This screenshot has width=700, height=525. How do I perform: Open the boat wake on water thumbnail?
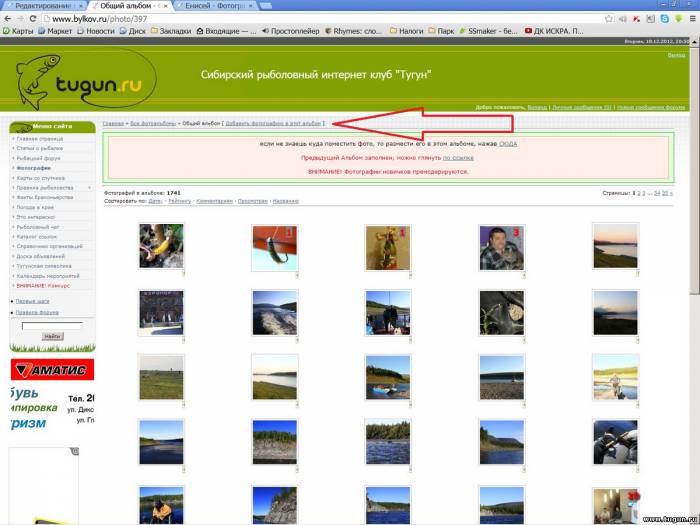pyautogui.click(x=275, y=312)
